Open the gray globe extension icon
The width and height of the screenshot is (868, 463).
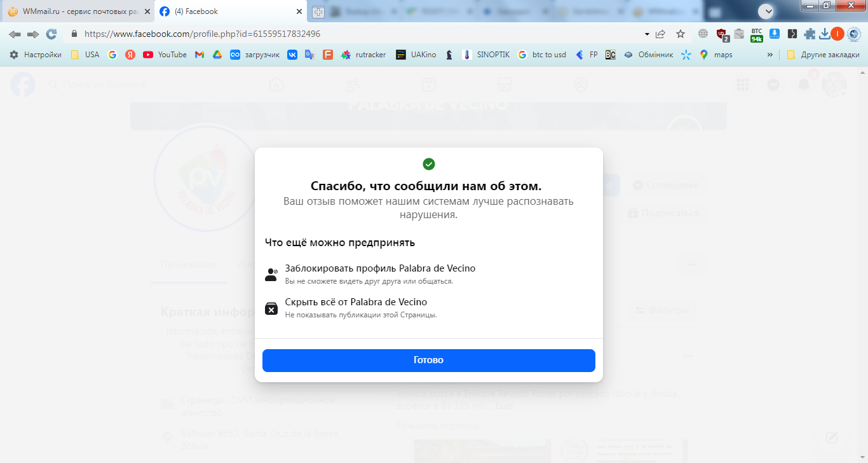pyautogui.click(x=703, y=34)
